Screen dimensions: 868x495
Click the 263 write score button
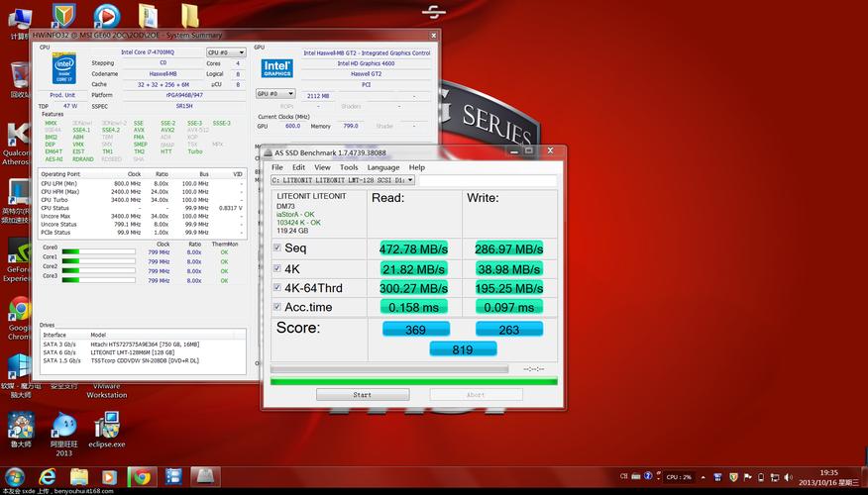point(509,330)
